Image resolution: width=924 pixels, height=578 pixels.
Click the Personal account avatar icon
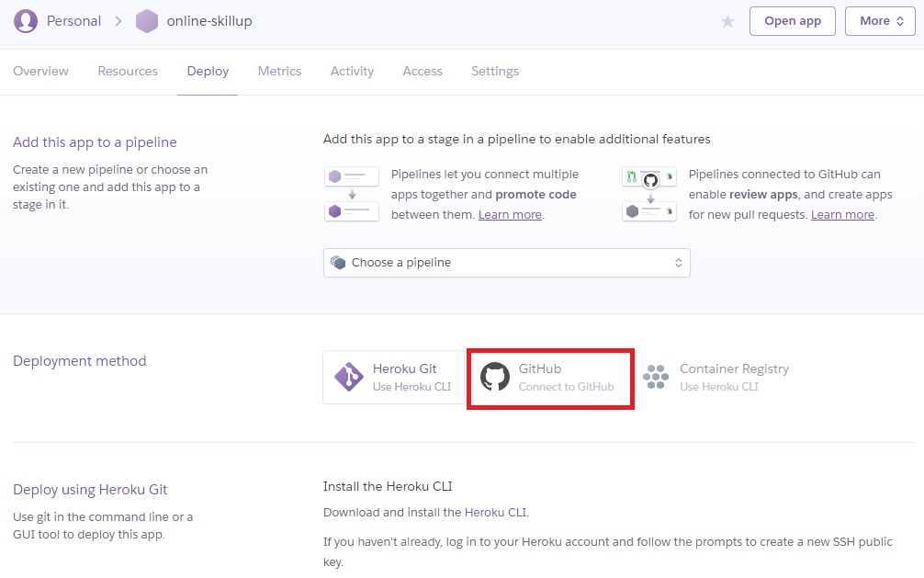[x=26, y=21]
